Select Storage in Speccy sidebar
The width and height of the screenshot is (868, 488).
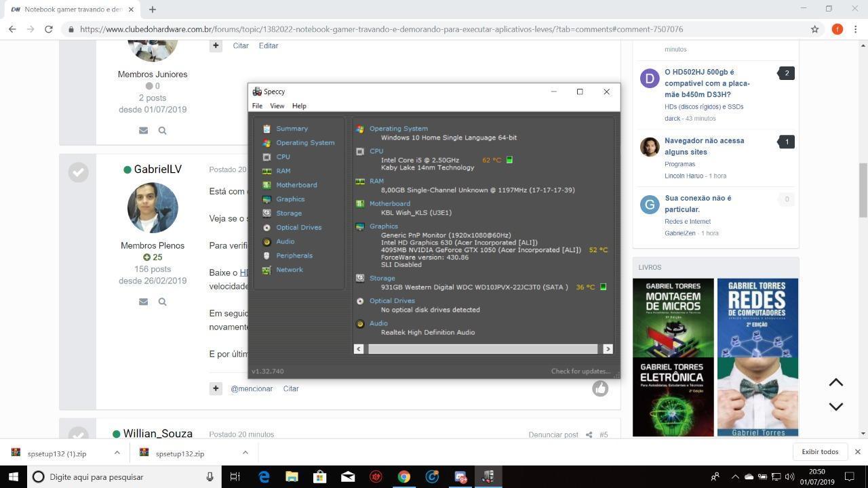tap(289, 213)
